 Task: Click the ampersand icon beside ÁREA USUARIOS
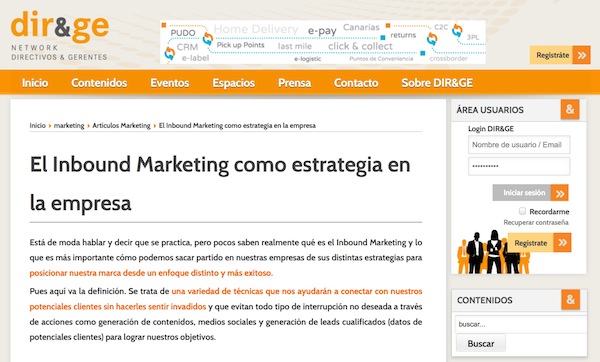pyautogui.click(x=570, y=109)
